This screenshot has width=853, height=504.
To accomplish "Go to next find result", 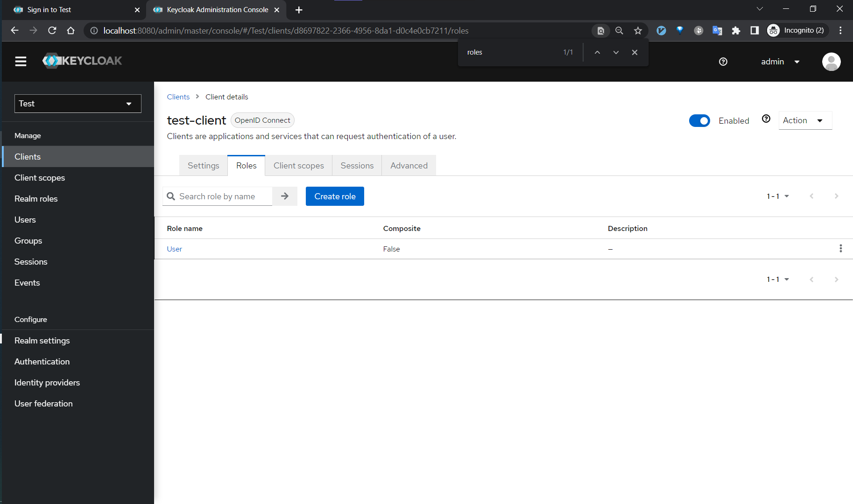I will pyautogui.click(x=616, y=52).
